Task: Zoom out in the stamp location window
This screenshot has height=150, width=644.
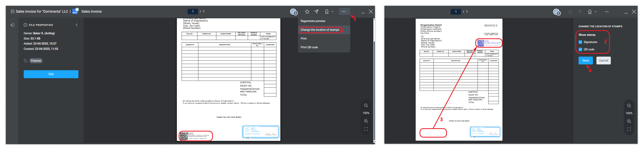Action: click(629, 106)
